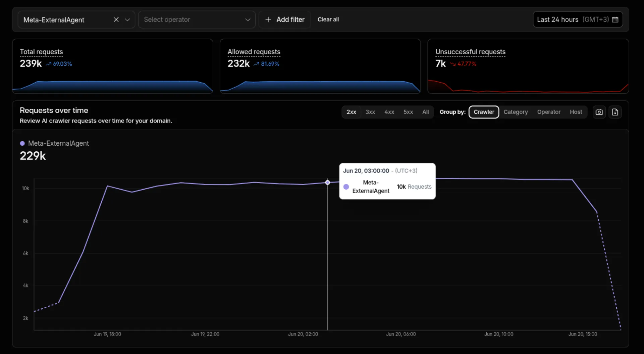Screen dimensions: 644x354
Task: Group chart by Category
Action: [516, 112]
